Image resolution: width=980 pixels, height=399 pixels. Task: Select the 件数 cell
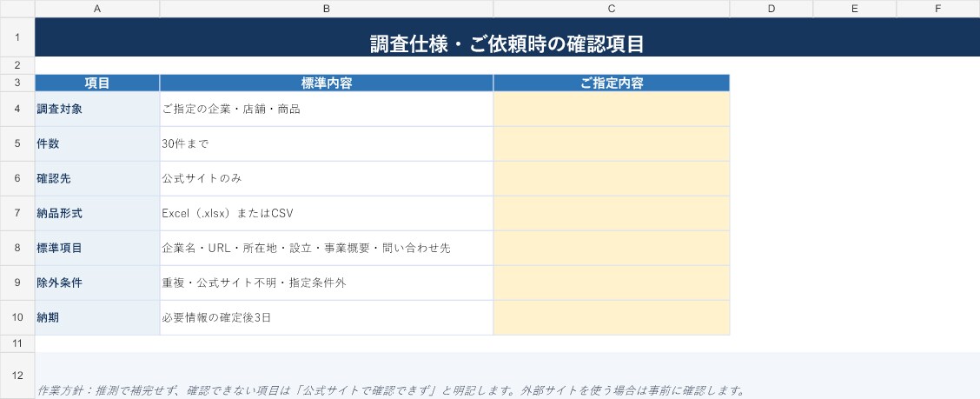[x=97, y=143]
